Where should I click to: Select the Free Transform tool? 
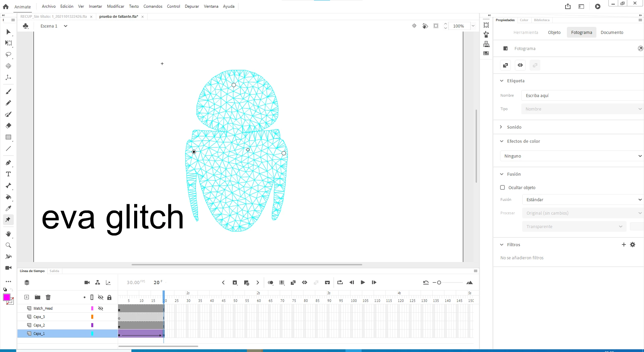click(8, 43)
